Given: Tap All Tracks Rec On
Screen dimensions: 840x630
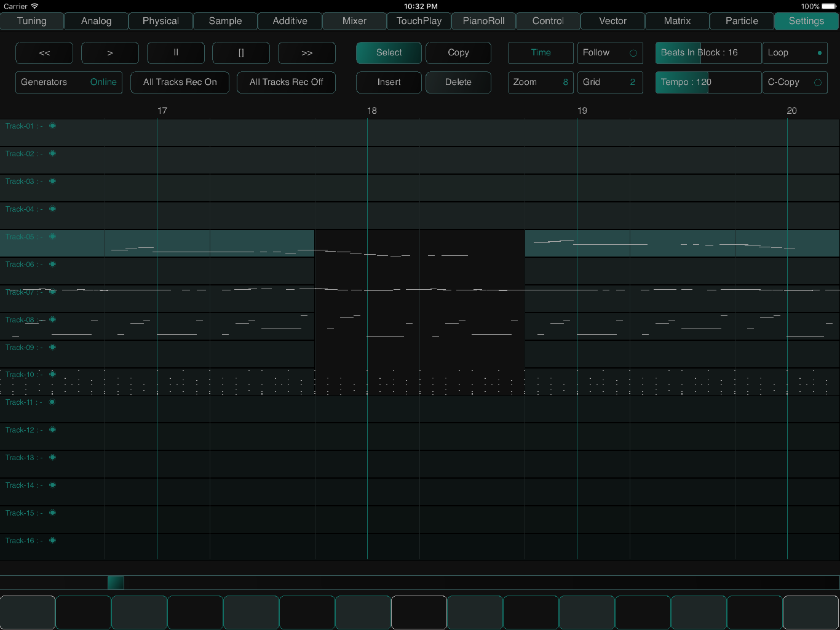Looking at the screenshot, I should pyautogui.click(x=180, y=82).
